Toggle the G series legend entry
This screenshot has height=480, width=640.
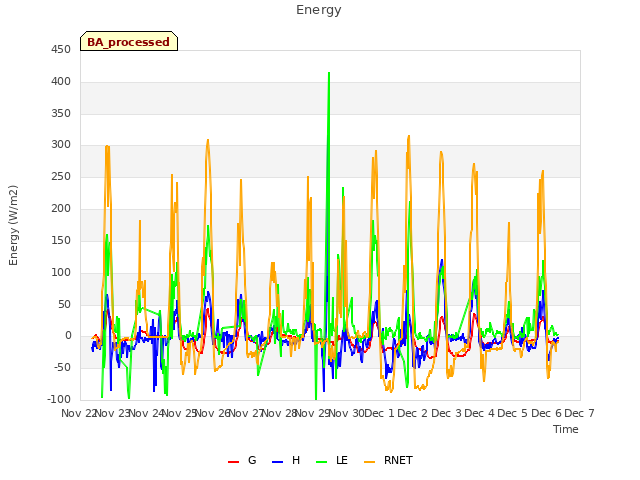click(242, 460)
